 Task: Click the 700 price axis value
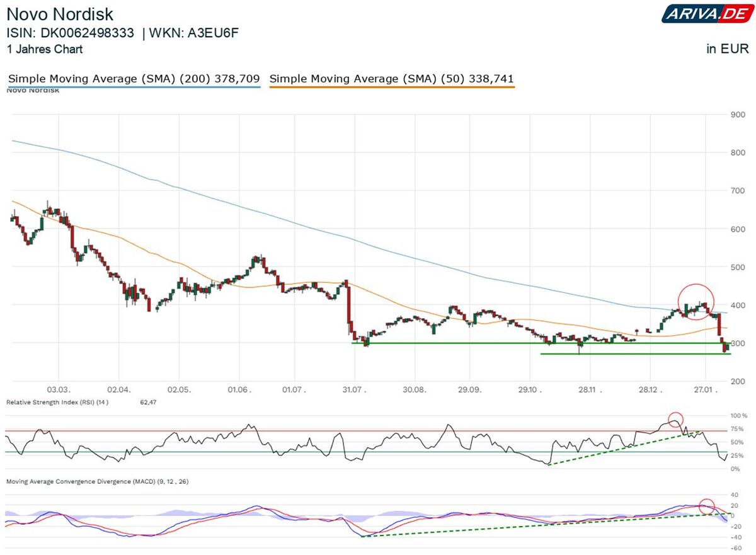click(738, 191)
